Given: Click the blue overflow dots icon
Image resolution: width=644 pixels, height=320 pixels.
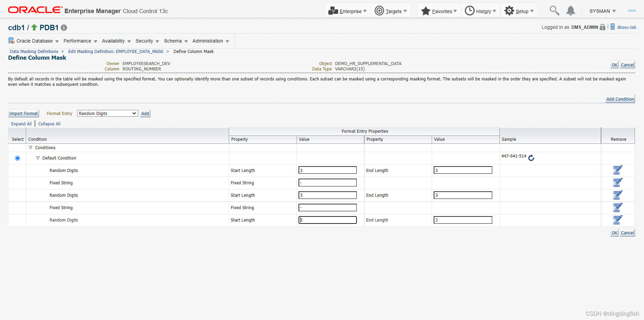Looking at the screenshot, I should pyautogui.click(x=632, y=11).
